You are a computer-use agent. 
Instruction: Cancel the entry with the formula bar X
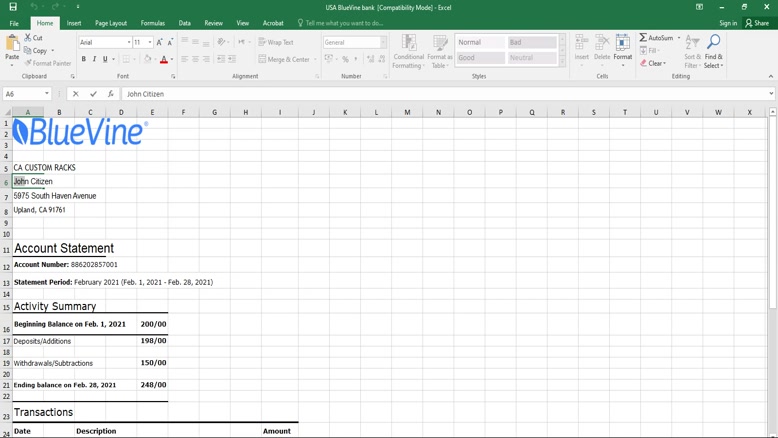(x=76, y=94)
